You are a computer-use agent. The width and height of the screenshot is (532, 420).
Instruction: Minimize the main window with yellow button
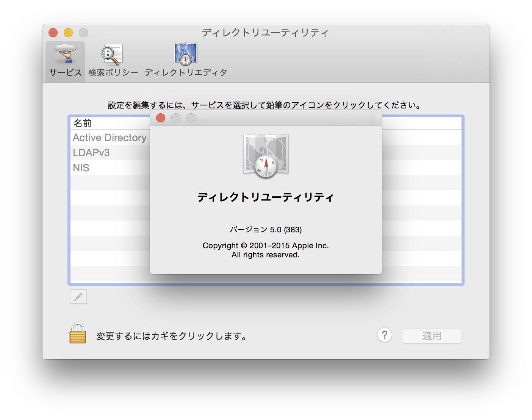pos(68,33)
